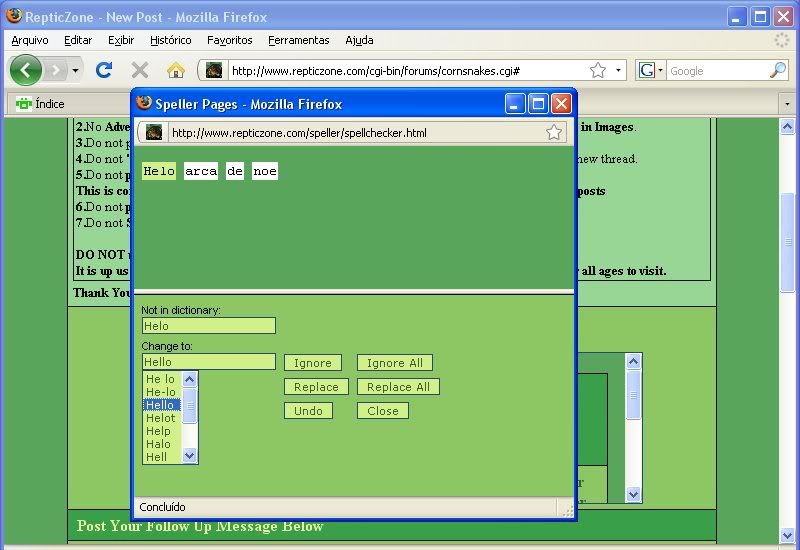
Task: Open the Exibir menu
Action: (x=121, y=40)
